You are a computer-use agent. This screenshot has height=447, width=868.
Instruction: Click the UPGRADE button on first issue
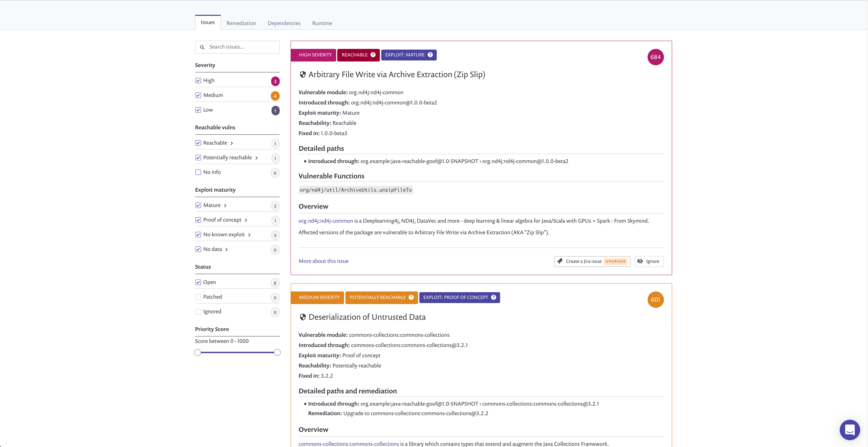[x=615, y=261]
